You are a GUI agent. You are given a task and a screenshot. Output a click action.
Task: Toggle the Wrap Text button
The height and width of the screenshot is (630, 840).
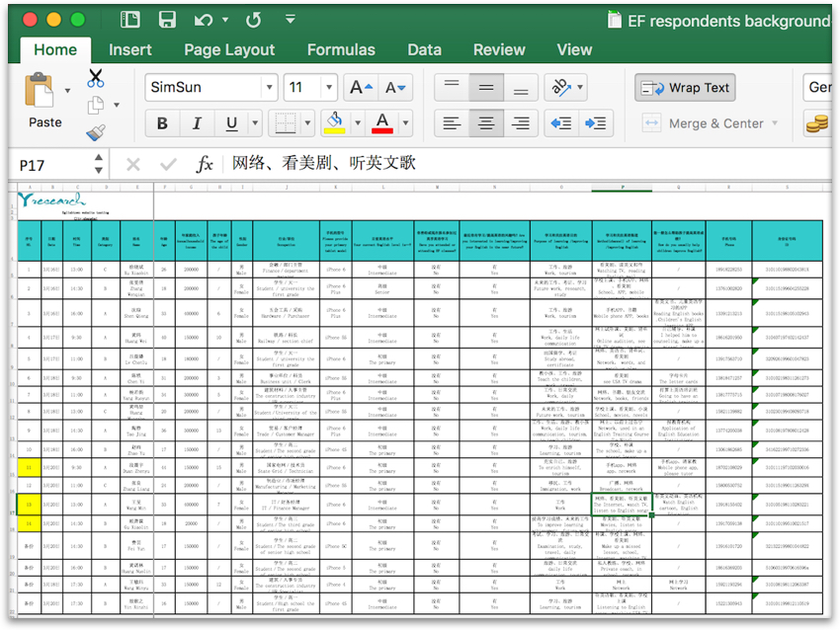685,87
